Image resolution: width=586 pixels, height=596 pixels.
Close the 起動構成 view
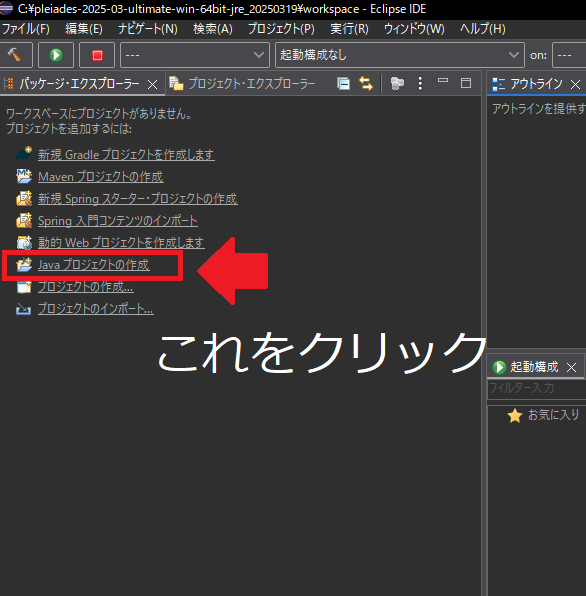coord(571,368)
